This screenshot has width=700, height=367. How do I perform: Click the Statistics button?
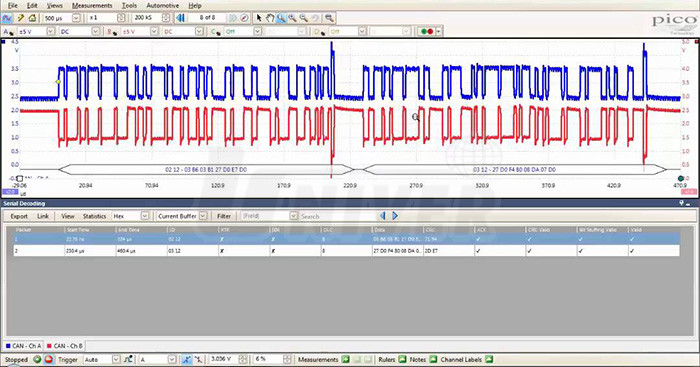(x=94, y=216)
